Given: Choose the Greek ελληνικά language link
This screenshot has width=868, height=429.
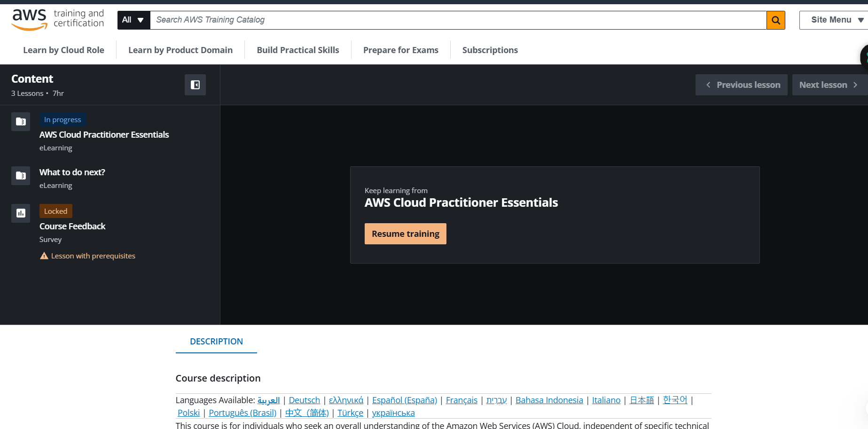Looking at the screenshot, I should pos(346,400).
